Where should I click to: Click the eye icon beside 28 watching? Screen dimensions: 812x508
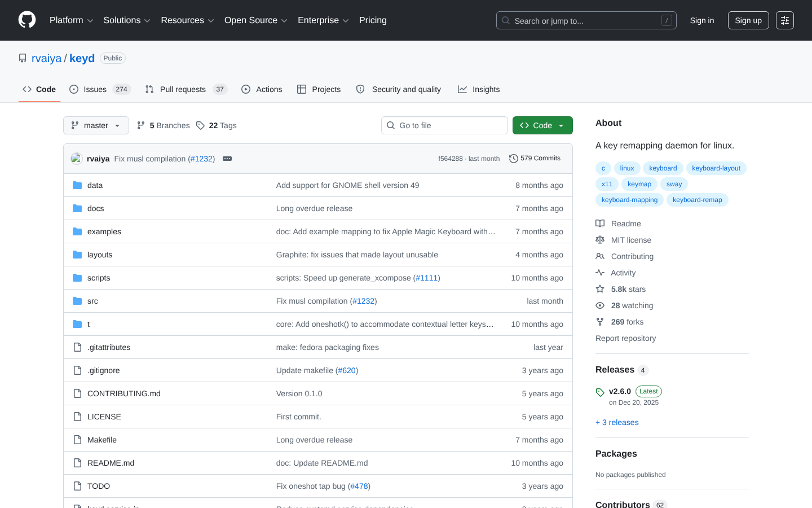600,305
